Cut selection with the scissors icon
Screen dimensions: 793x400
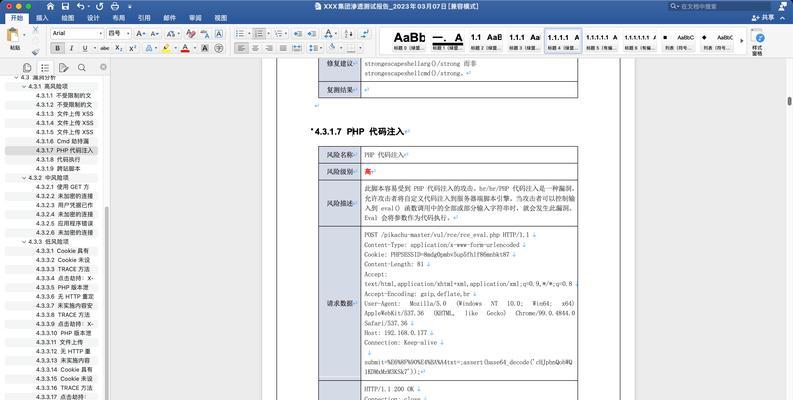[x=35, y=30]
